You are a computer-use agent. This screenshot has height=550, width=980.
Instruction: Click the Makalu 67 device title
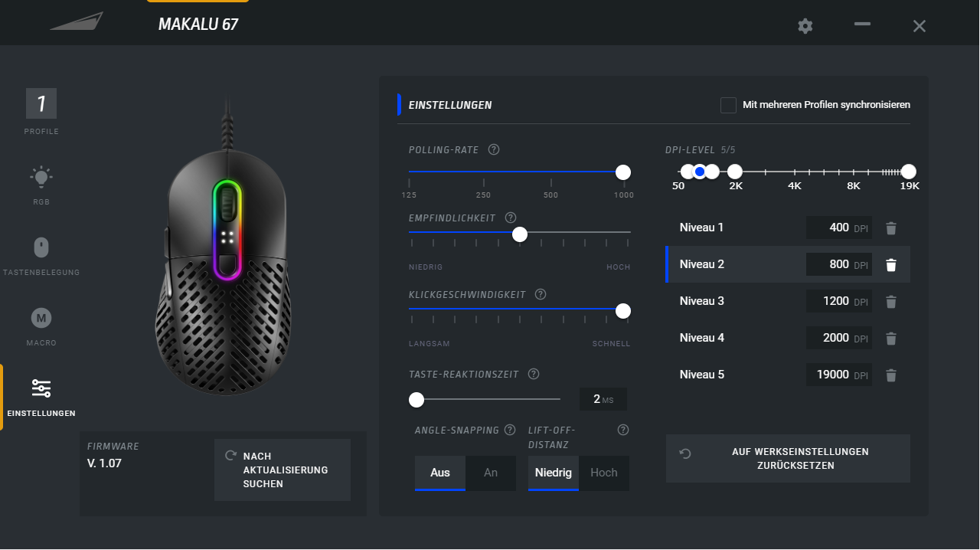198,25
